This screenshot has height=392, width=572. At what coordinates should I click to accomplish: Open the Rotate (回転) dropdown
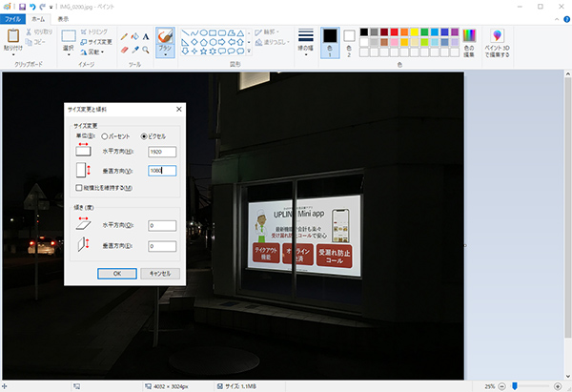(x=92, y=52)
